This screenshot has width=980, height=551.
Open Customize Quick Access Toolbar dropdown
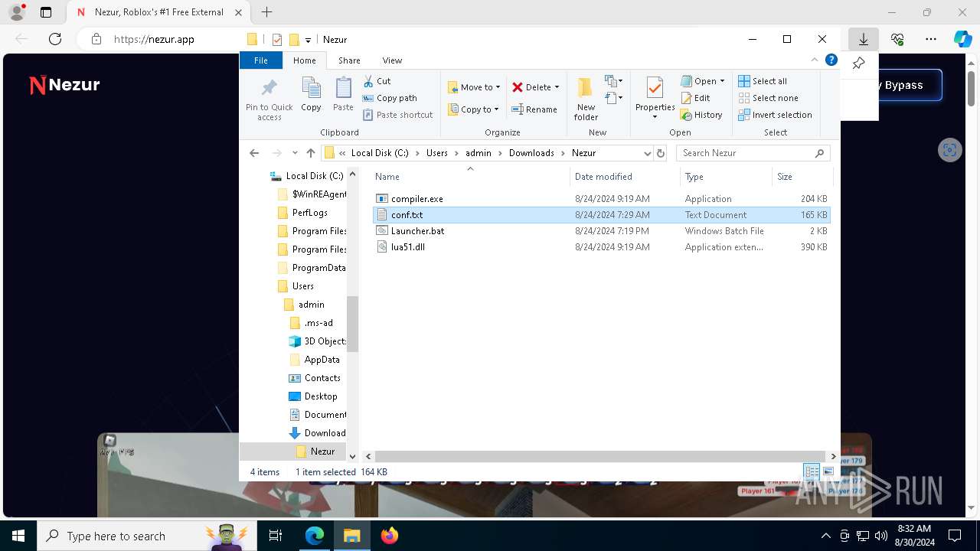308,40
